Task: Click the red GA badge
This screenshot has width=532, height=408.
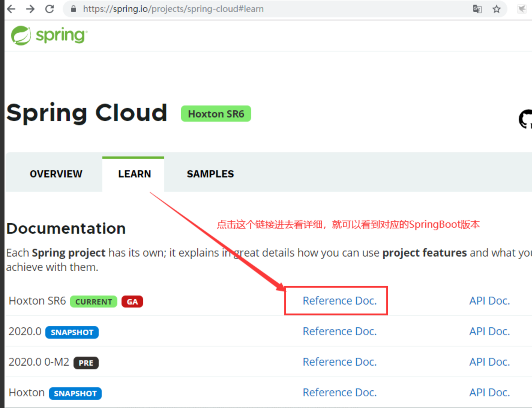Action: [x=132, y=302]
